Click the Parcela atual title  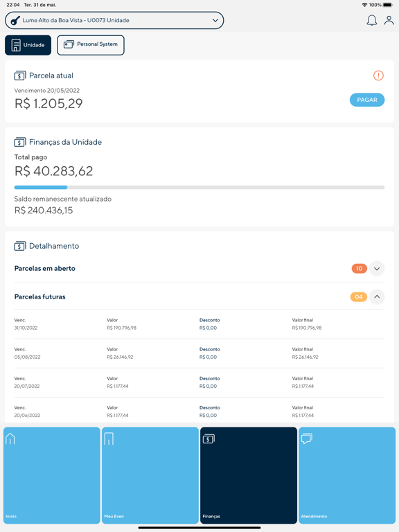(51, 76)
